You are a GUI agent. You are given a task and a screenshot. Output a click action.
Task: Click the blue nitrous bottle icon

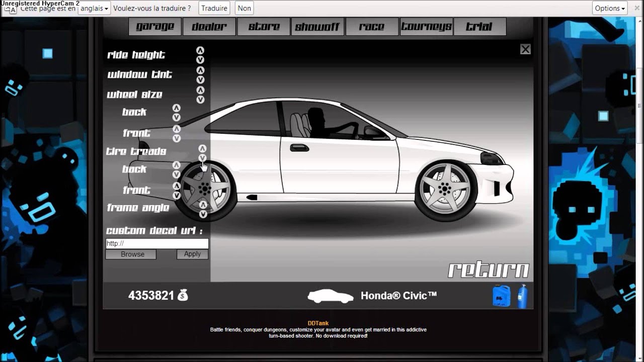522,296
